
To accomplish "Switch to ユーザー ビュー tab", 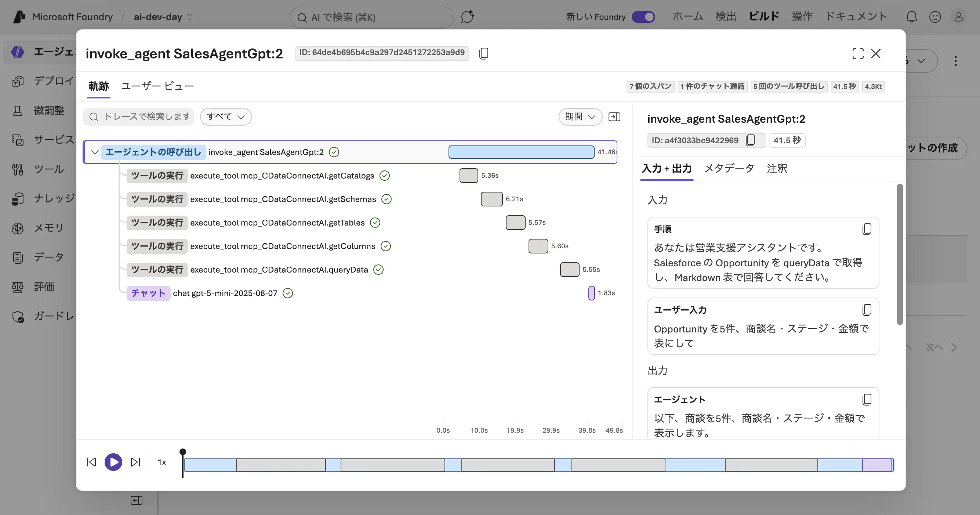I will [x=157, y=86].
